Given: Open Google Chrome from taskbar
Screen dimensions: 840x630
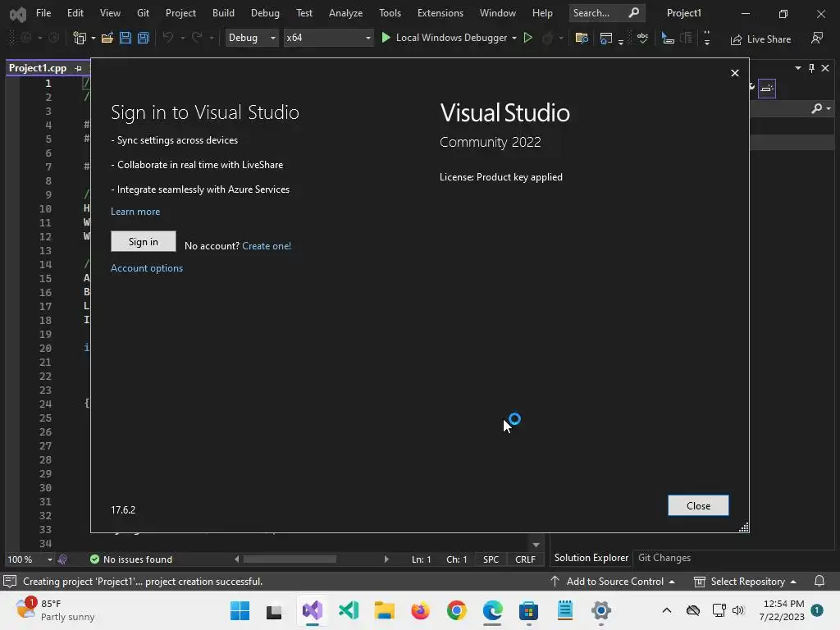Looking at the screenshot, I should (456, 610).
